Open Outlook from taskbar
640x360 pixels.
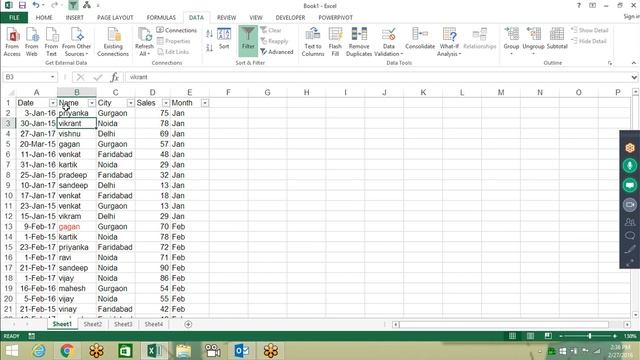[x=241, y=351]
